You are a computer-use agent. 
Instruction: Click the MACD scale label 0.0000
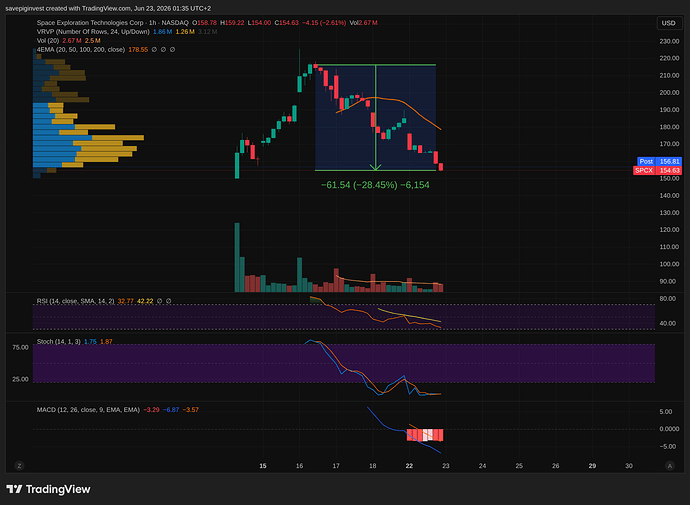669,429
